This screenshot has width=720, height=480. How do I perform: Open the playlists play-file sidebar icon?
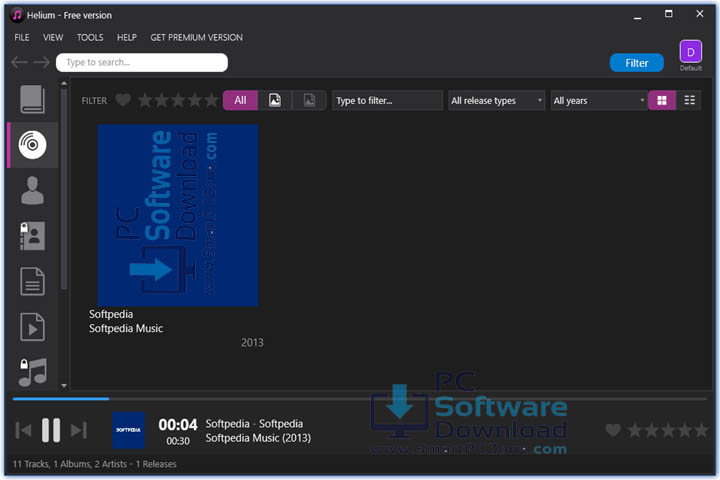click(x=32, y=327)
